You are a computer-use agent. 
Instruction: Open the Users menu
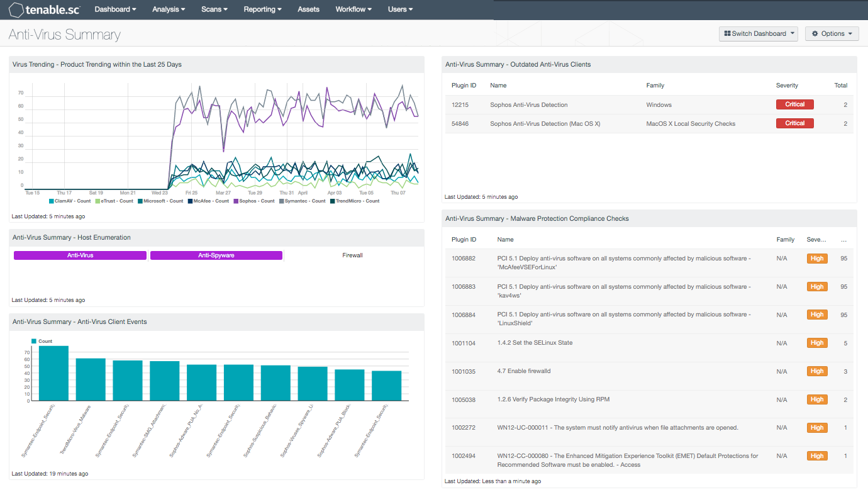400,9
